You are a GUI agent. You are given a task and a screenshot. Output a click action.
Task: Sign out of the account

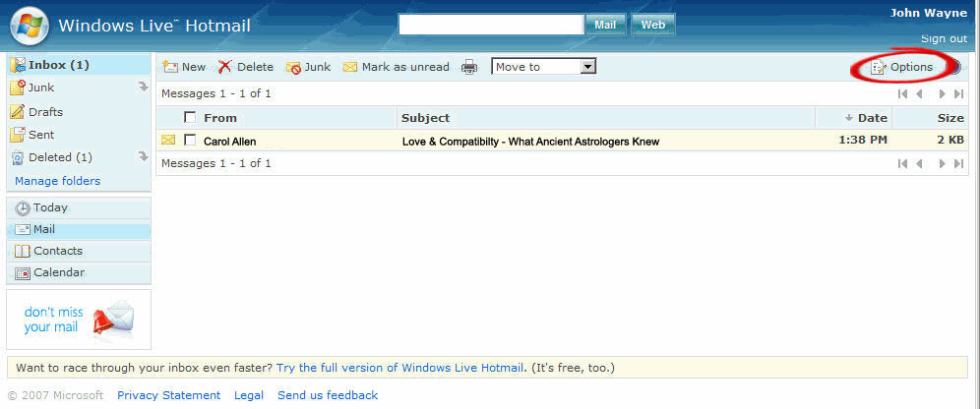coord(944,38)
